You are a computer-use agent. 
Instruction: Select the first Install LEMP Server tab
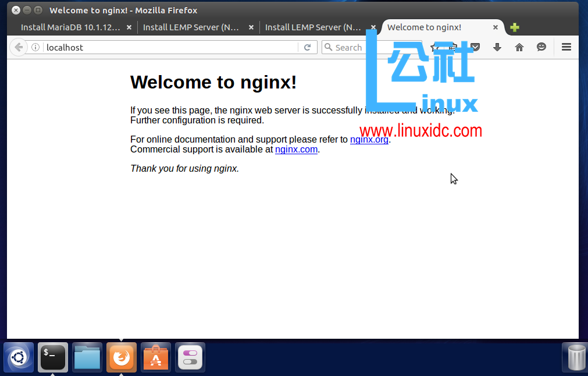tap(192, 27)
